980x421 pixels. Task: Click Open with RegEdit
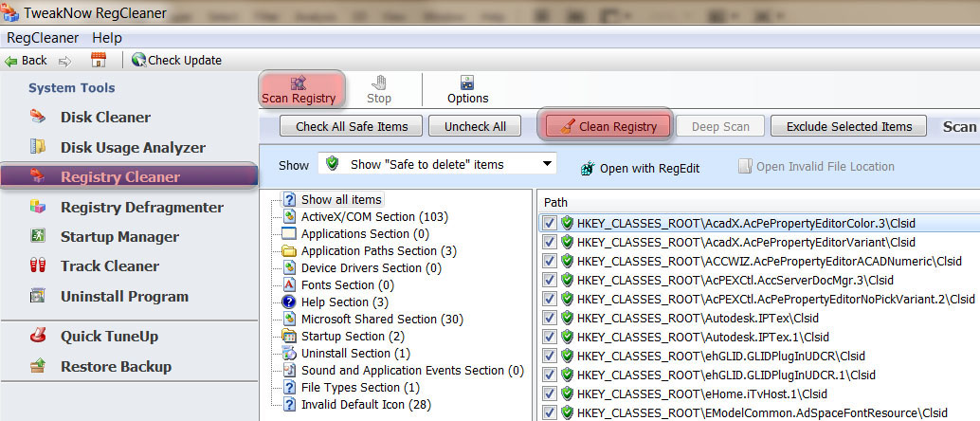pyautogui.click(x=641, y=168)
